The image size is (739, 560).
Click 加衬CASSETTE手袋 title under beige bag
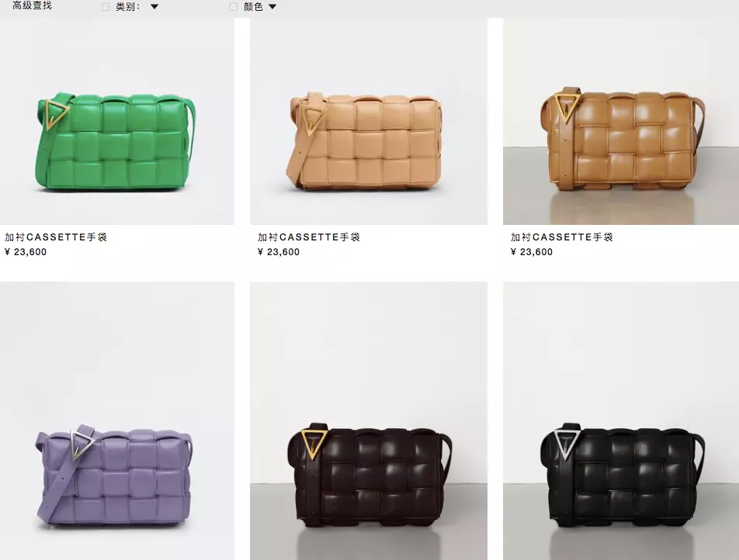309,237
